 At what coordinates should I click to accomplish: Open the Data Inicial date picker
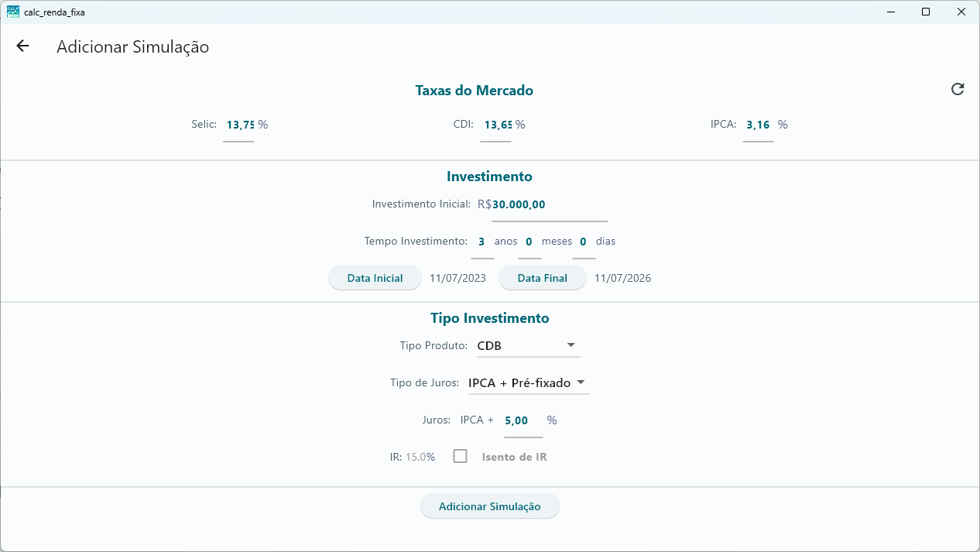(375, 278)
